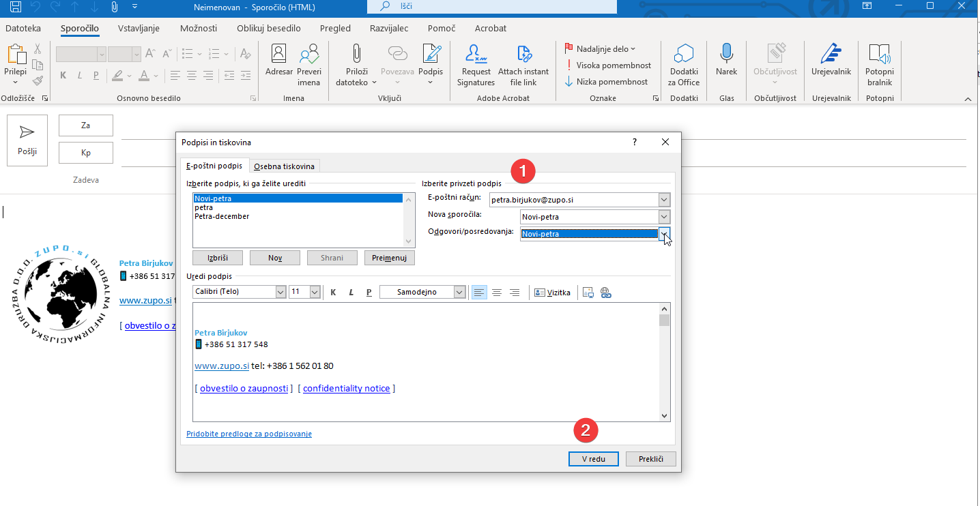The image size is (980, 506).
Task: Expand the E-poštni račun dropdown
Action: pyautogui.click(x=665, y=200)
